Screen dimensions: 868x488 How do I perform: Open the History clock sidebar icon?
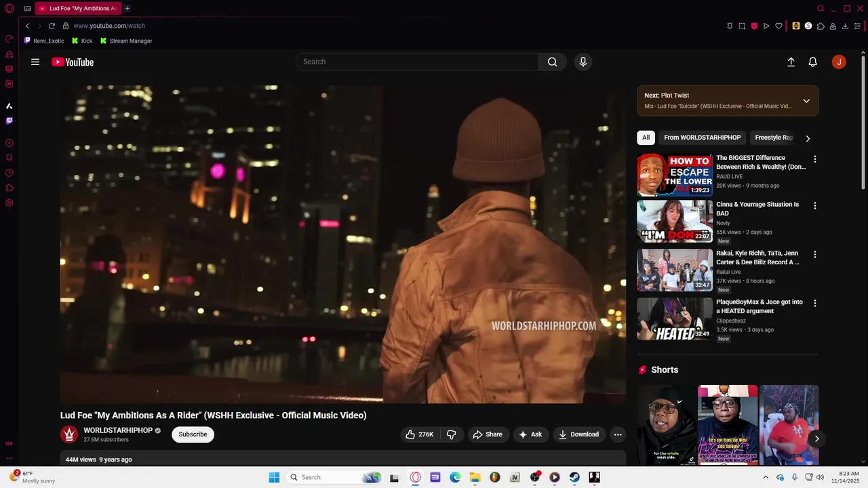pyautogui.click(x=9, y=173)
